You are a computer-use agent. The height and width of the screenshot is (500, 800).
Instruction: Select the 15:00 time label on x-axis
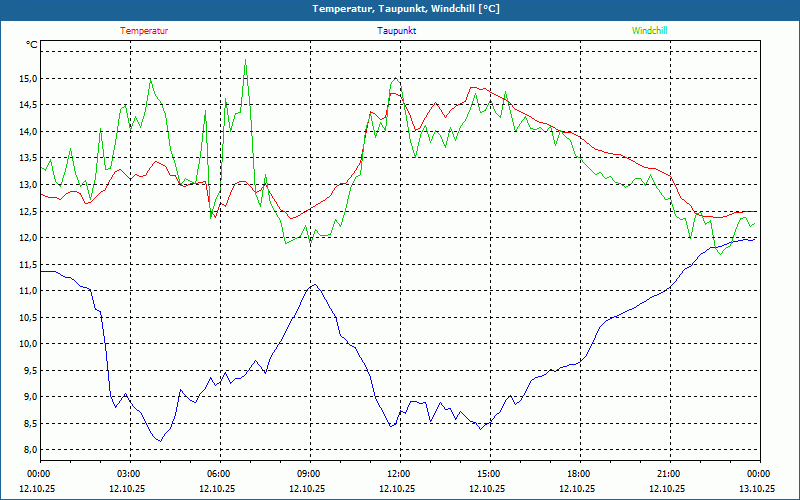(489, 474)
